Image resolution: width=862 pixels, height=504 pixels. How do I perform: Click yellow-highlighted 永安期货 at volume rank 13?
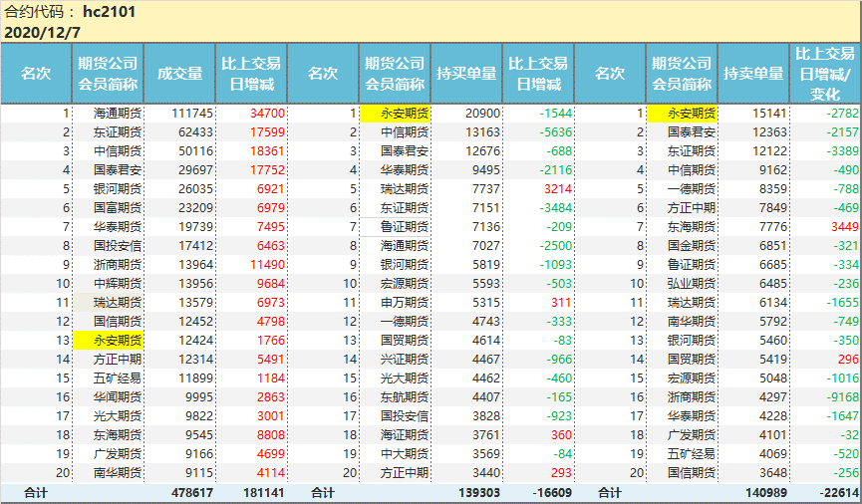[x=108, y=341]
